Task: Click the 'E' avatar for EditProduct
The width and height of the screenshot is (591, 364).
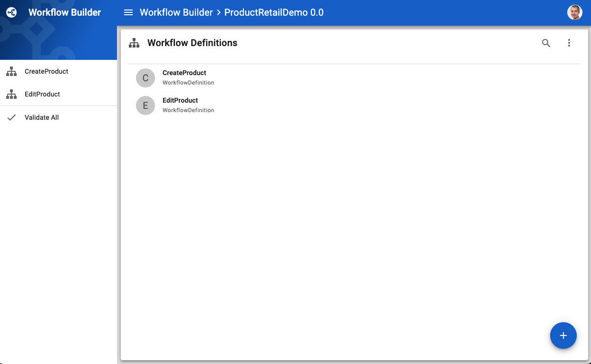Action: pyautogui.click(x=145, y=105)
